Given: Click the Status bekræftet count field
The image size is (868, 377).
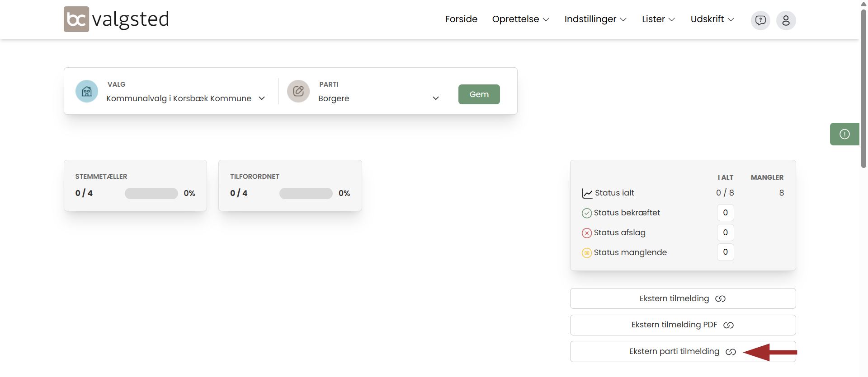Looking at the screenshot, I should pyautogui.click(x=725, y=213).
